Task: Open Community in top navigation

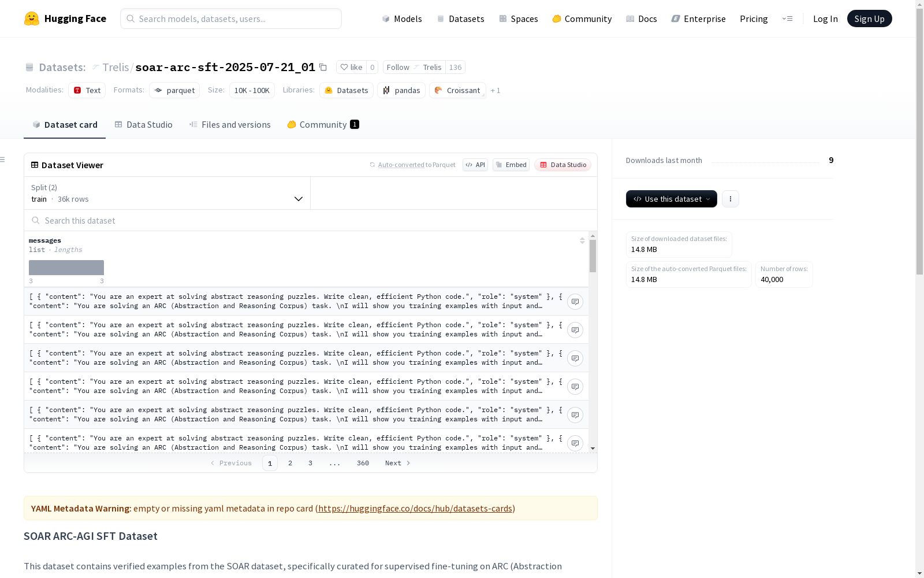Action: (x=582, y=18)
